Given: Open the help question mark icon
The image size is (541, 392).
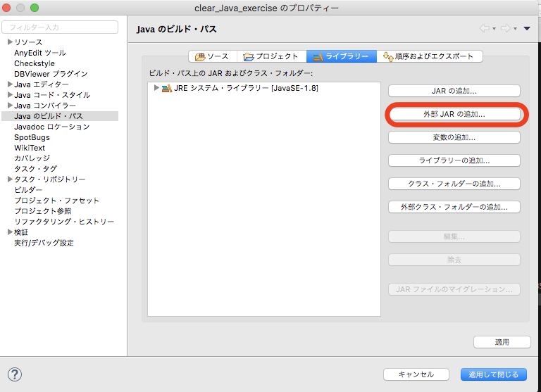Looking at the screenshot, I should [15, 374].
